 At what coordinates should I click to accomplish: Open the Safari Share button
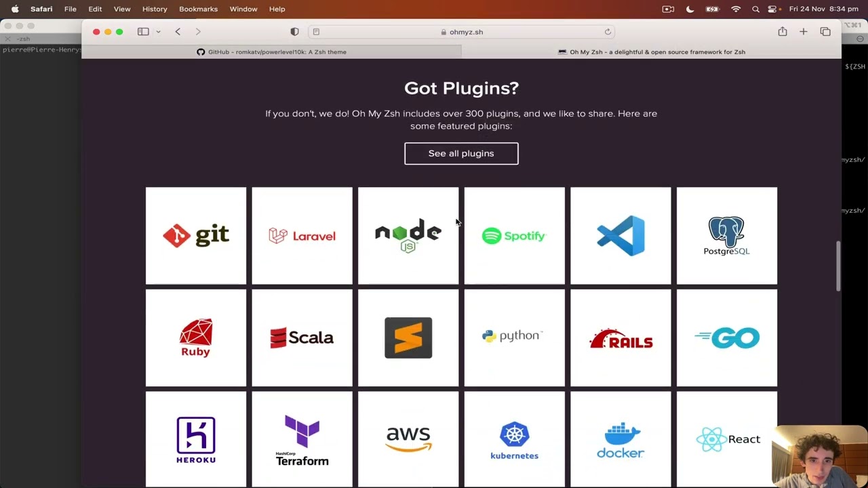[783, 31]
